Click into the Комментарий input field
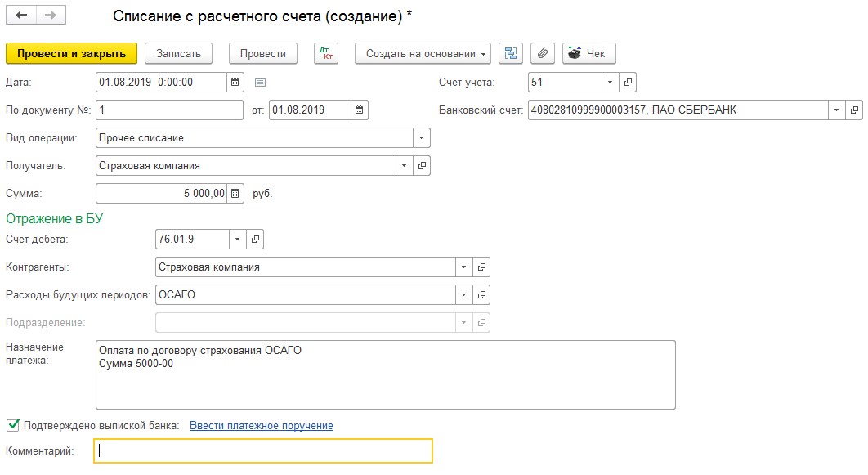This screenshot has width=868, height=475. [263, 450]
